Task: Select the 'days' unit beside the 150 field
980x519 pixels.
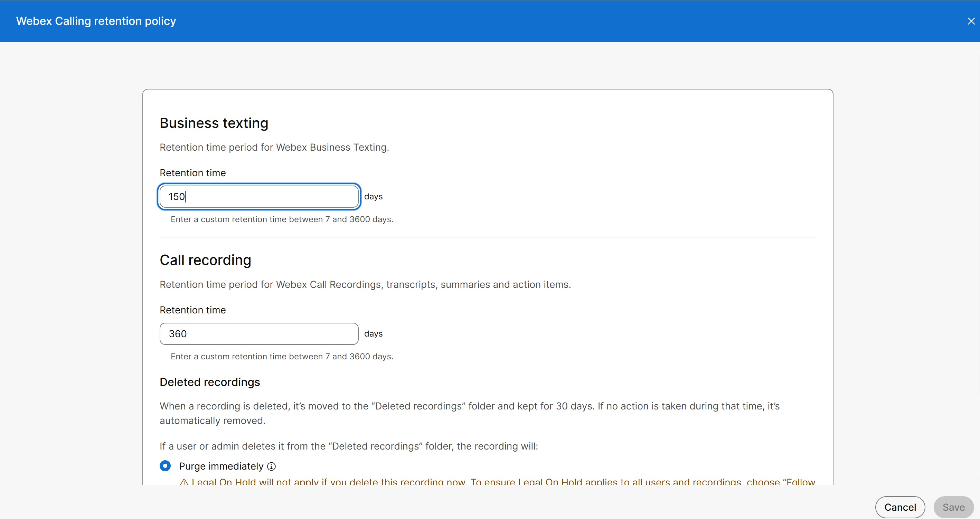Action: 373,197
